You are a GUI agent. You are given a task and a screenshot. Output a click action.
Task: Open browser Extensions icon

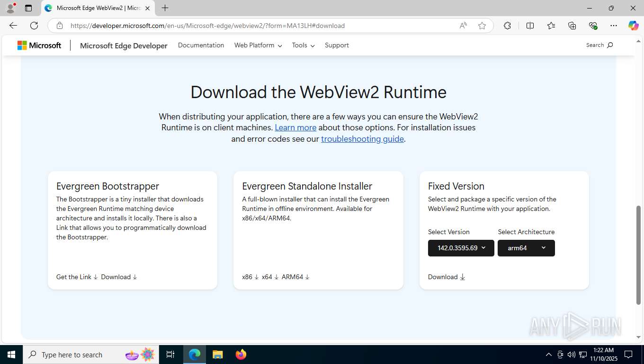pos(507,26)
